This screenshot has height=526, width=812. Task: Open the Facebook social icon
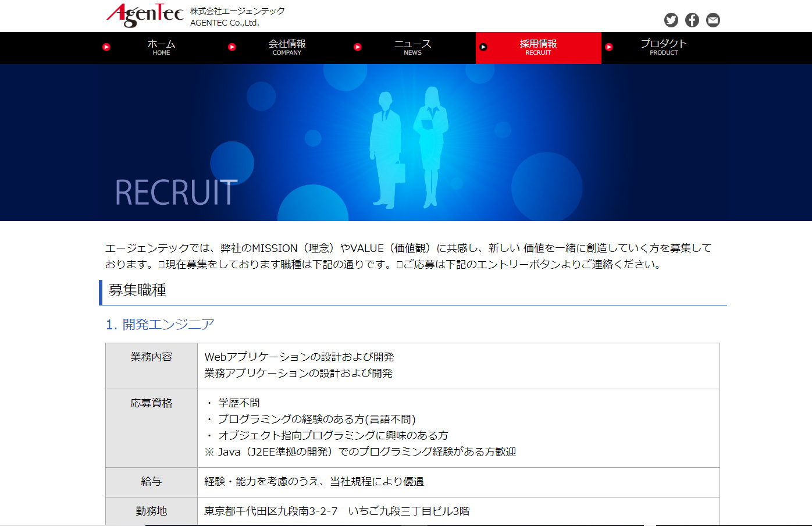[x=692, y=20]
